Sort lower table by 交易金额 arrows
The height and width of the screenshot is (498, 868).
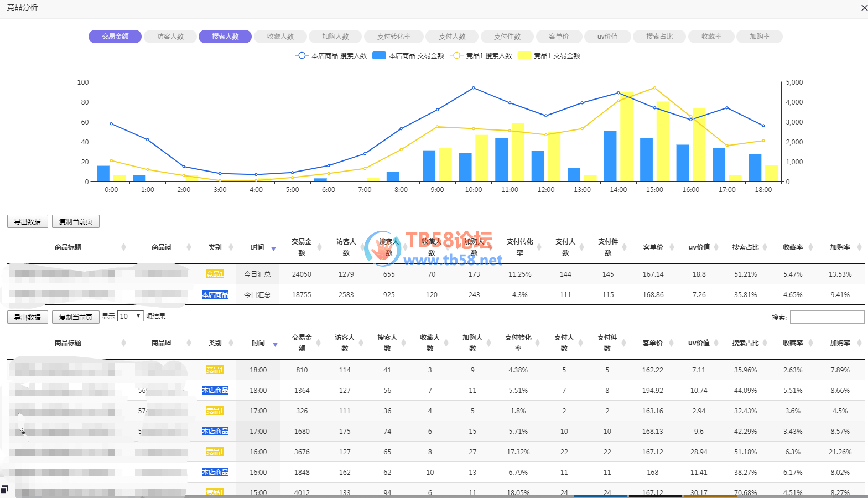click(318, 343)
